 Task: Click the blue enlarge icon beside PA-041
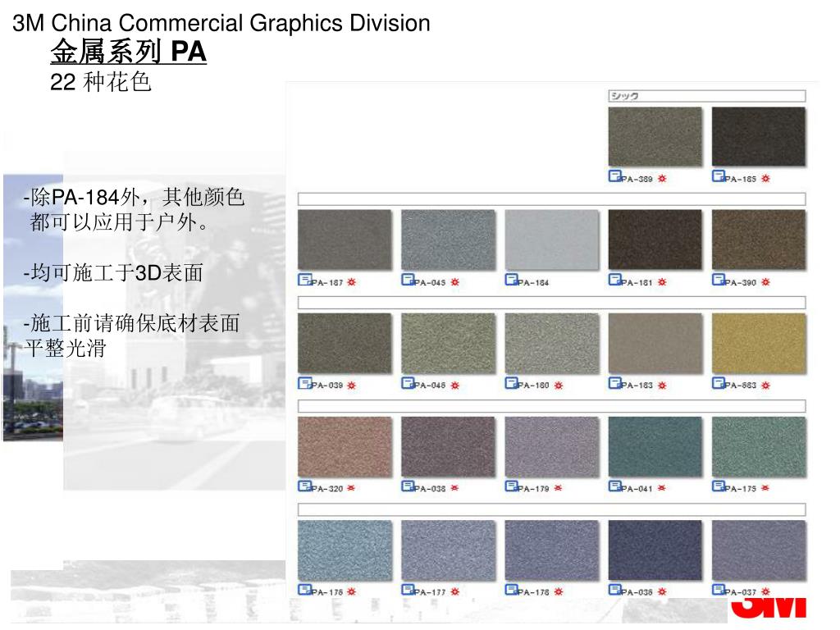tap(615, 486)
